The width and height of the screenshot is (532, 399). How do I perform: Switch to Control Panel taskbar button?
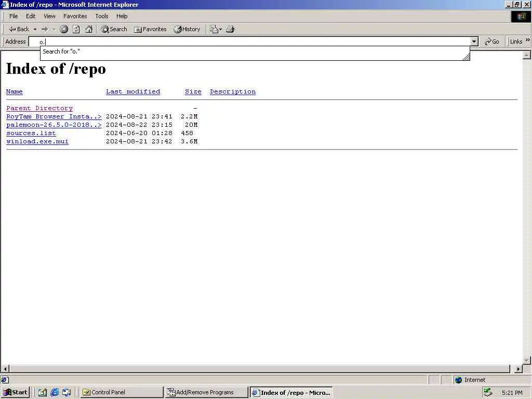[122, 392]
